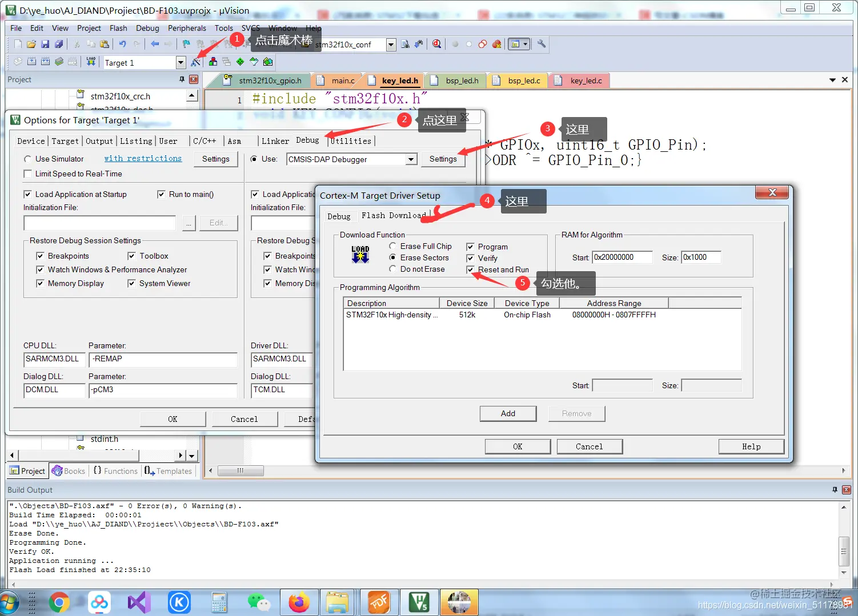Screen dimensions: 858x616
Task: Open the Configuration wrench icon
Action: (x=541, y=44)
